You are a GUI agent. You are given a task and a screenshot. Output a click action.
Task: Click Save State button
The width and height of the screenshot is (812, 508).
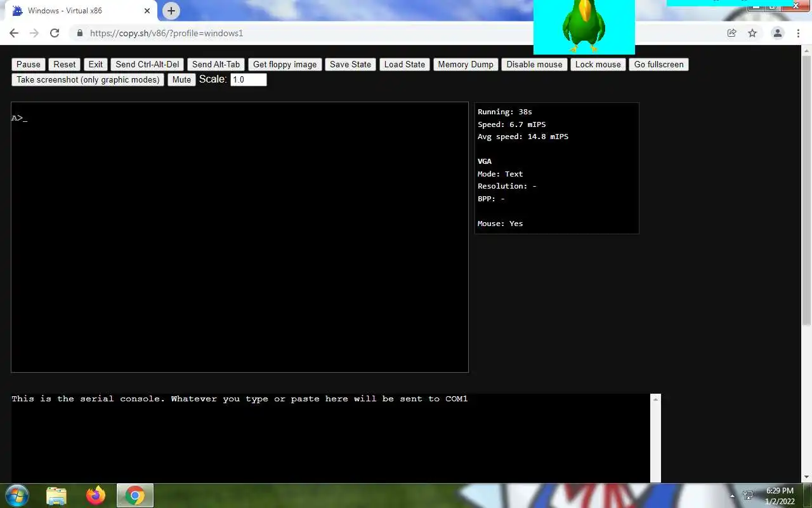(x=350, y=64)
